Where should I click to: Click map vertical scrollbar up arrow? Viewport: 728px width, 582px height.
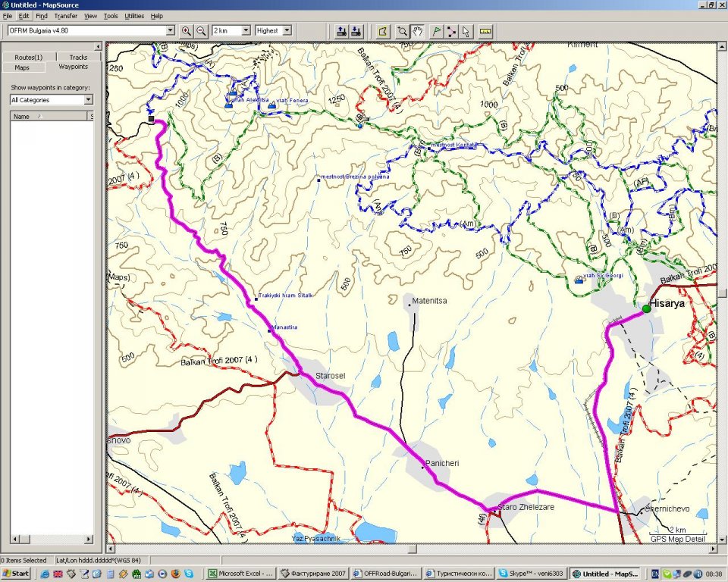[722, 46]
